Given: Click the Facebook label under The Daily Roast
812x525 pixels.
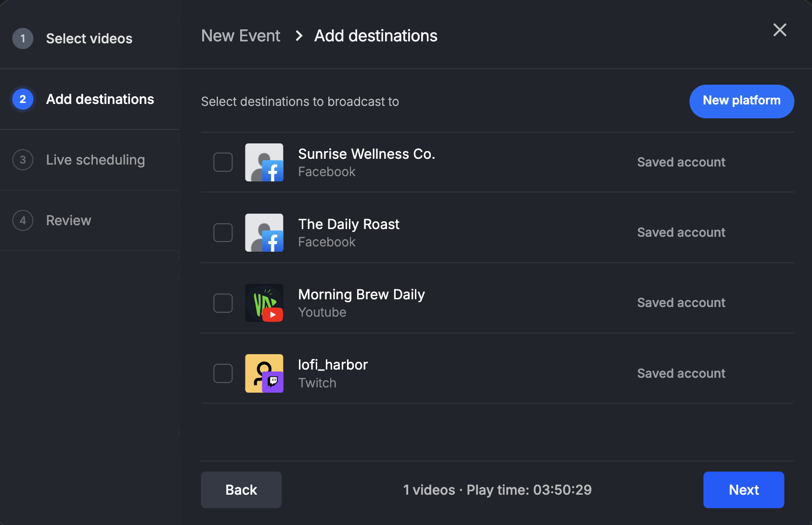Looking at the screenshot, I should (327, 242).
